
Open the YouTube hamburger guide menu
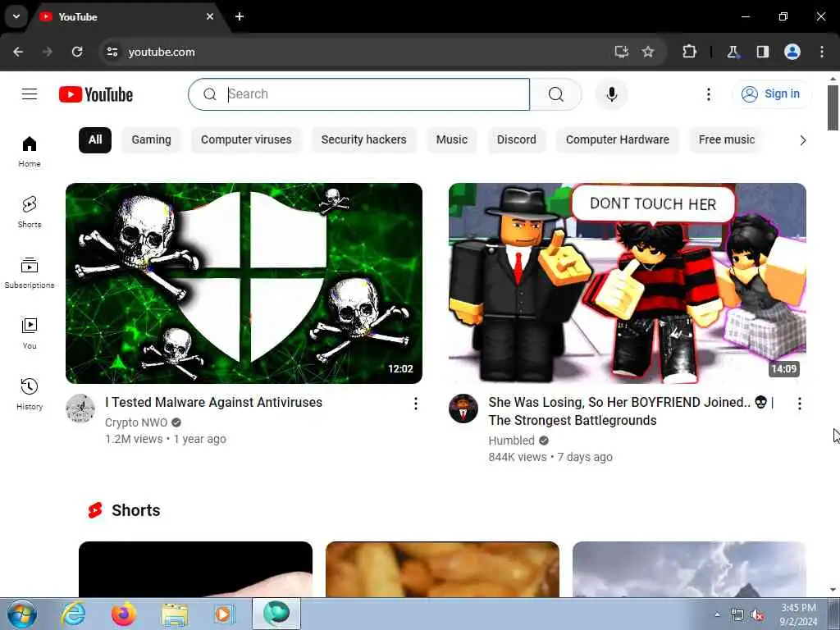coord(30,94)
